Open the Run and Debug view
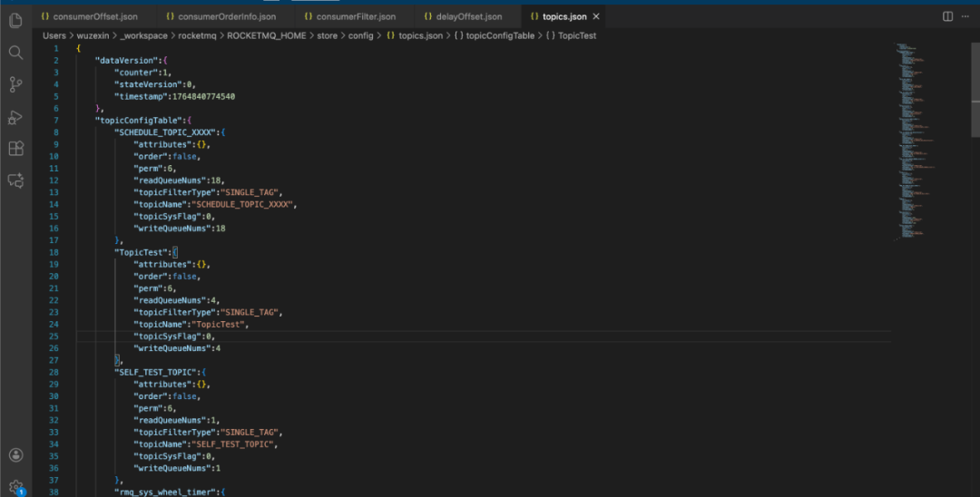The image size is (980, 497). tap(15, 117)
